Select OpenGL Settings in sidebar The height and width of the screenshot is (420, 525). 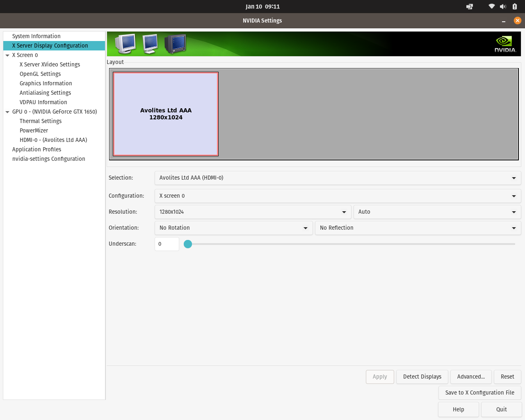click(x=40, y=74)
